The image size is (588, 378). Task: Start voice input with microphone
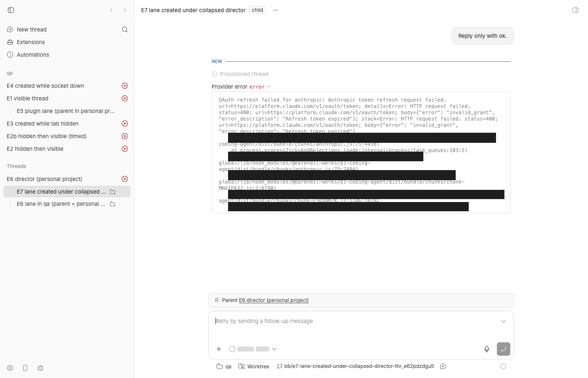(487, 349)
